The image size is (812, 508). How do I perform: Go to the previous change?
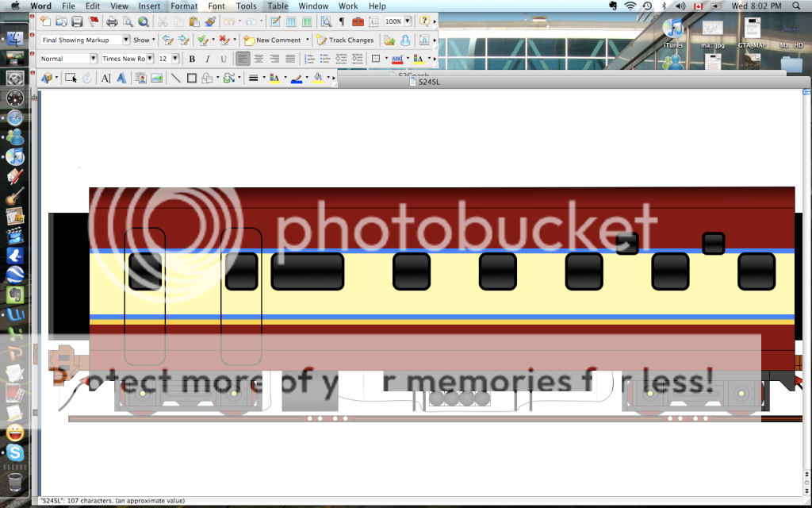click(x=167, y=40)
